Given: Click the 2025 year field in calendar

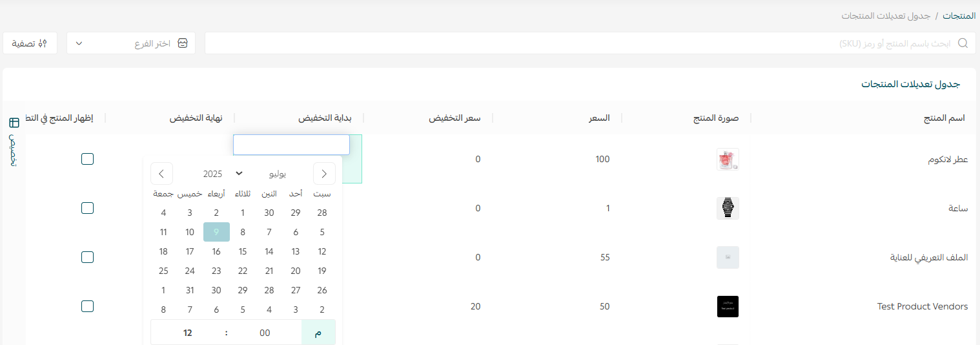Looking at the screenshot, I should click(212, 174).
